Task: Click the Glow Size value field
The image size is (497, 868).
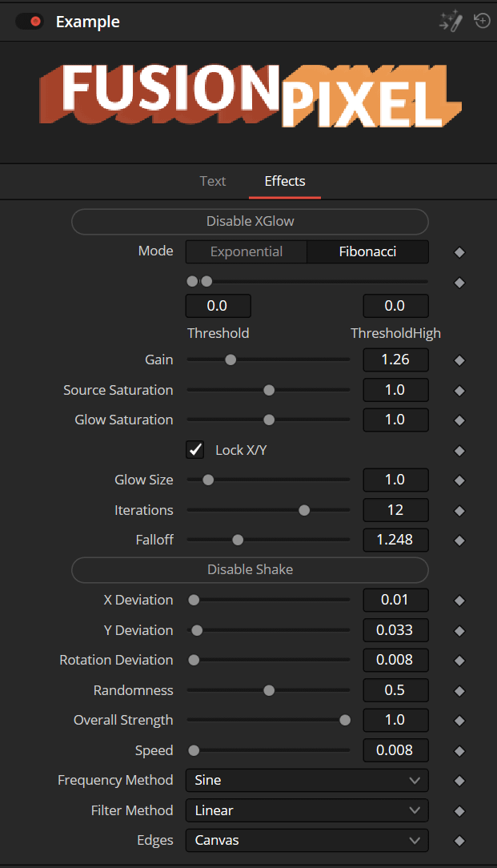Action: [x=395, y=480]
